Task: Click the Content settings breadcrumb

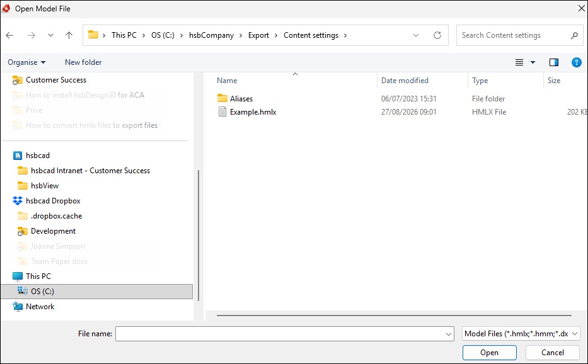Action: pyautogui.click(x=311, y=35)
